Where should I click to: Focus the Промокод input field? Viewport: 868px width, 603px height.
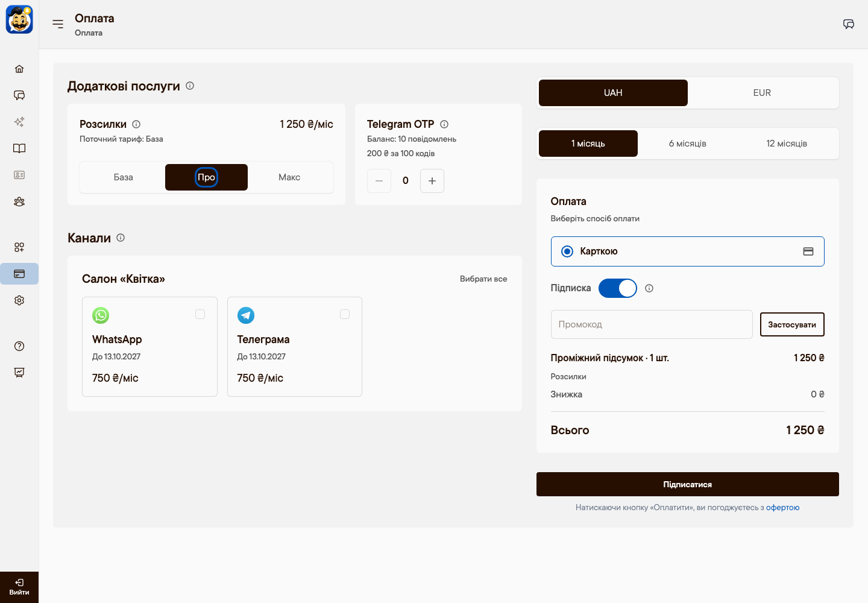coord(652,324)
